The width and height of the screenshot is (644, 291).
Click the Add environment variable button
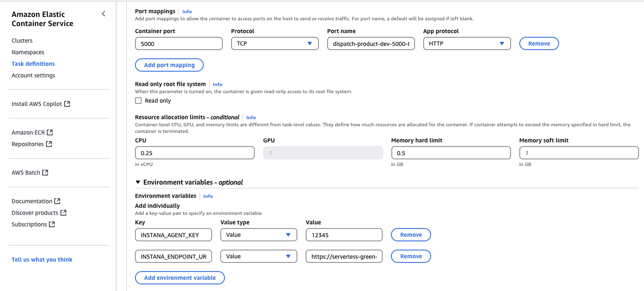click(x=180, y=278)
